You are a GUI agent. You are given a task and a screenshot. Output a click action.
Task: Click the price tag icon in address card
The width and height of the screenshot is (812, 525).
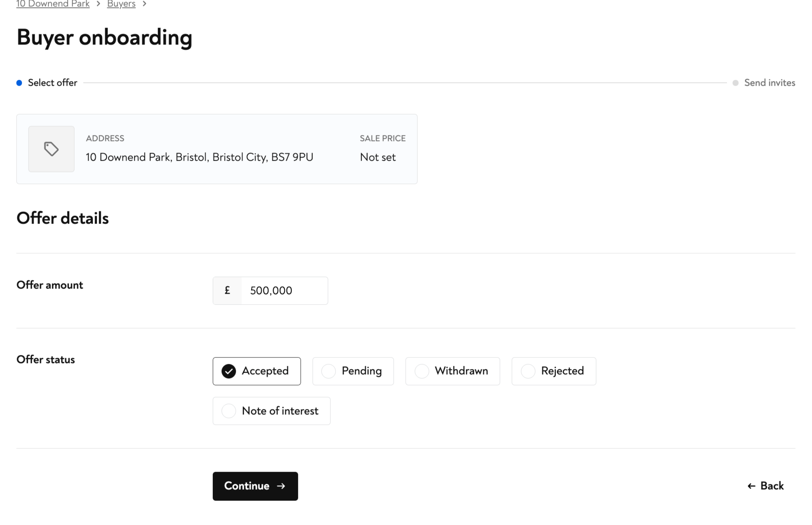51,149
